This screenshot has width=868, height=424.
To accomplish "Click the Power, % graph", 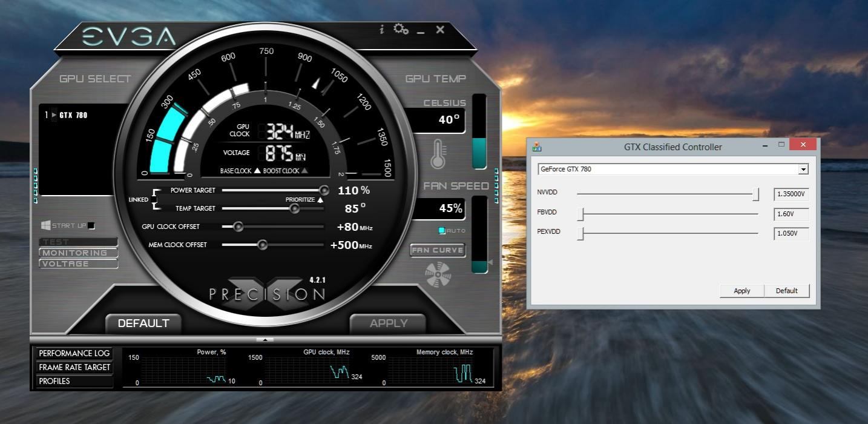I will point(184,371).
